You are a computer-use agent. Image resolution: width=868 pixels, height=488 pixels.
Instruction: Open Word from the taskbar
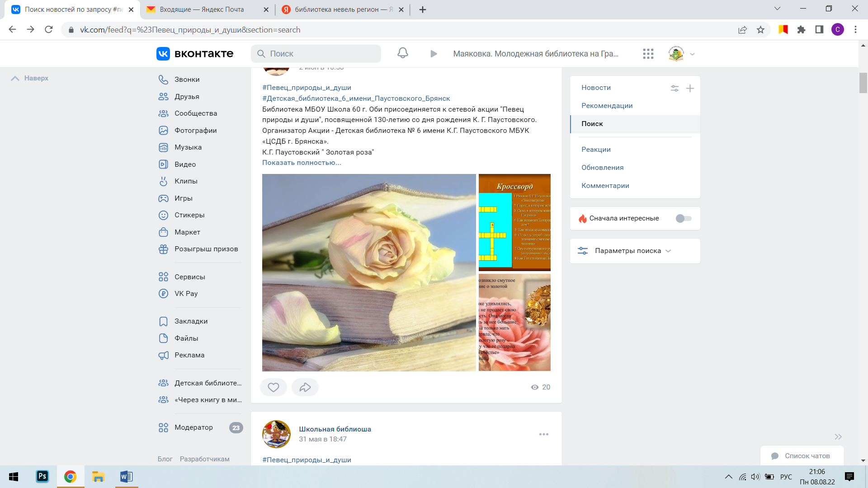pyautogui.click(x=126, y=476)
